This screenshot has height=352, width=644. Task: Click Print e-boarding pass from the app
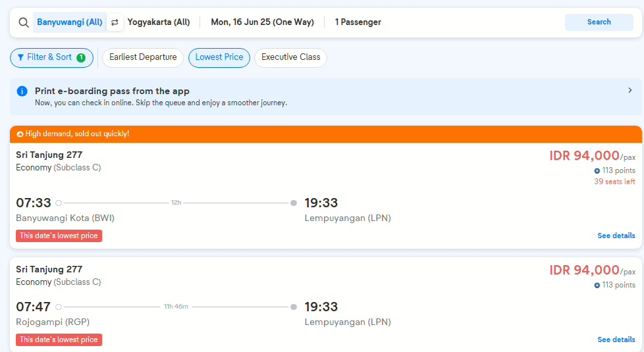(x=112, y=91)
